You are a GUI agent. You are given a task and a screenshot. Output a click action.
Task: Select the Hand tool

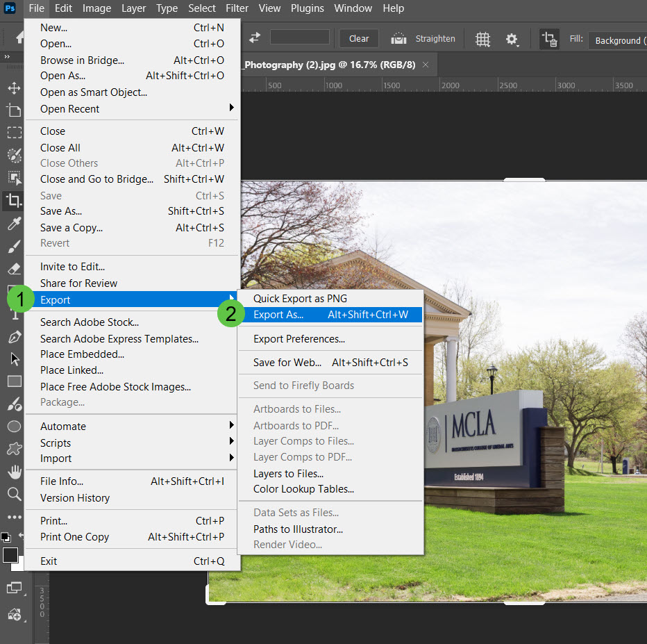click(x=15, y=472)
